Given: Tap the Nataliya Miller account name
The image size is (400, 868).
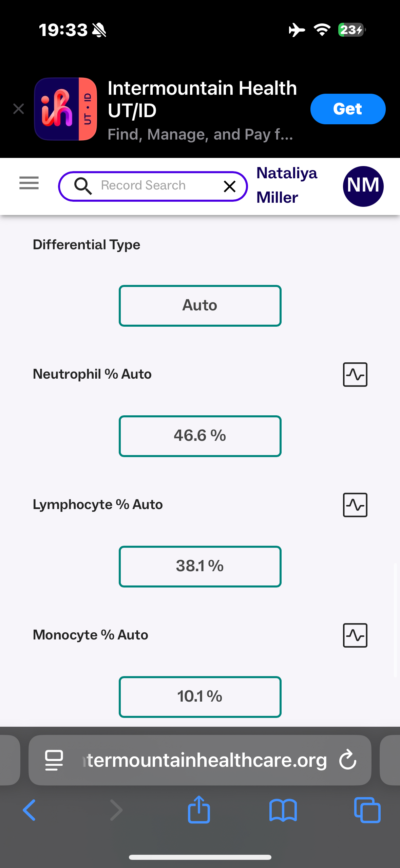Looking at the screenshot, I should pos(287,185).
